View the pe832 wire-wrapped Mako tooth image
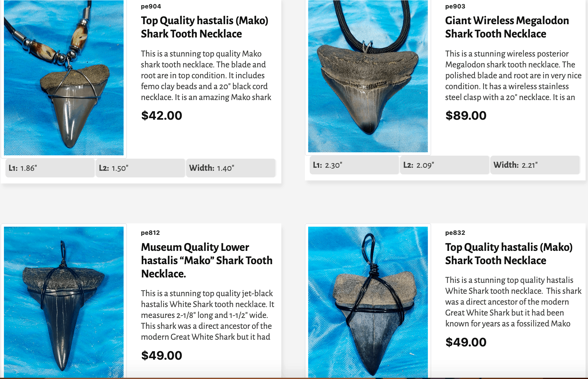This screenshot has width=588, height=379. coord(368,302)
